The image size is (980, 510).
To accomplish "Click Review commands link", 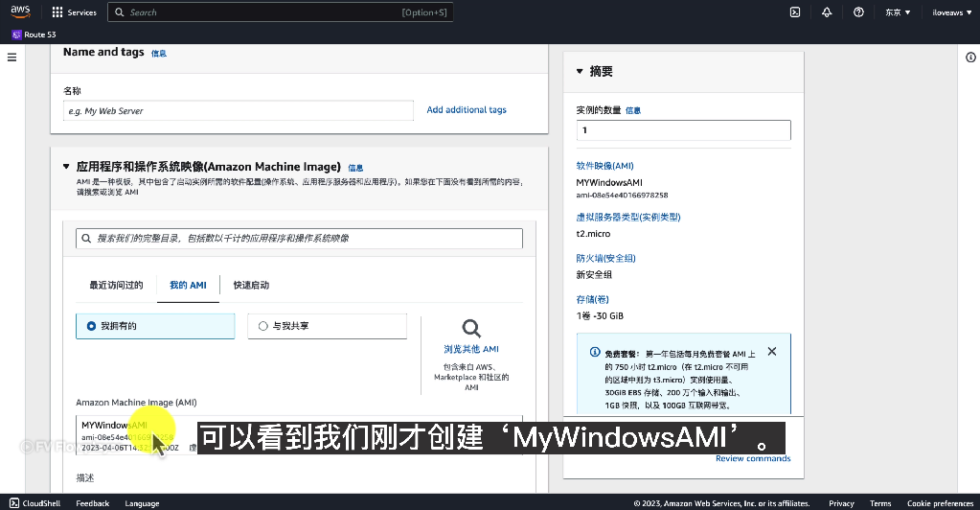I will 753,458.
